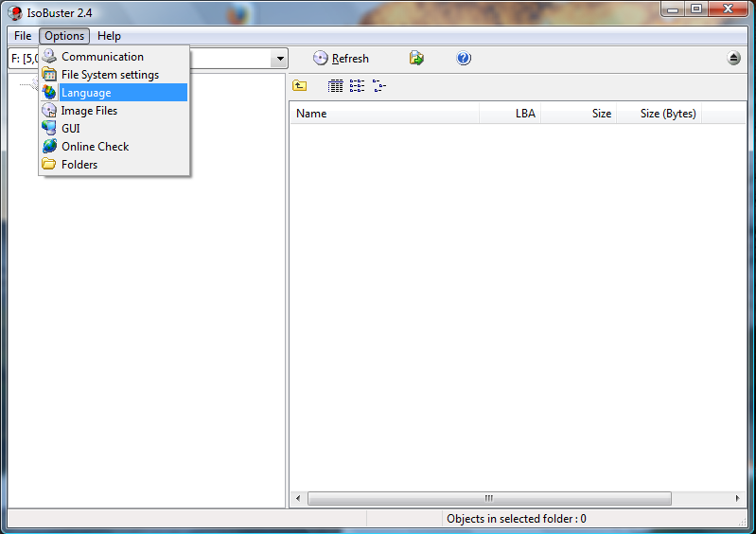Screen dimensions: 756x534
Task: Click the File System settings icon
Action: 49,74
